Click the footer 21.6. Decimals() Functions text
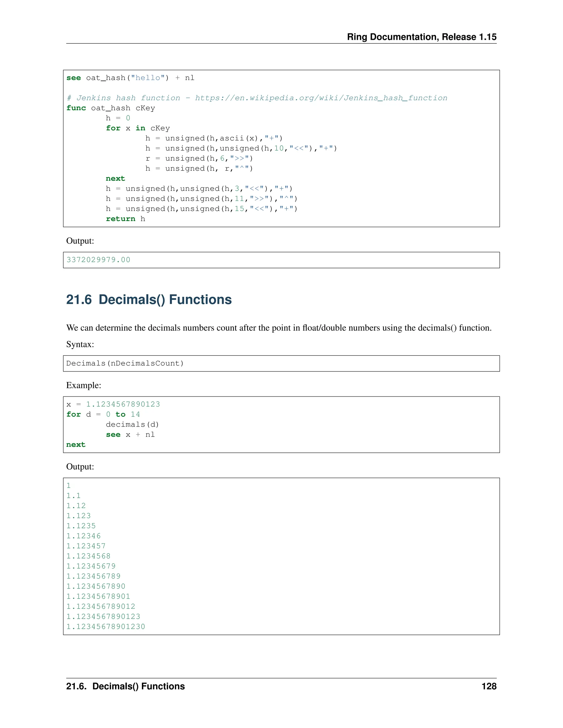The image size is (563, 728). [x=125, y=686]
